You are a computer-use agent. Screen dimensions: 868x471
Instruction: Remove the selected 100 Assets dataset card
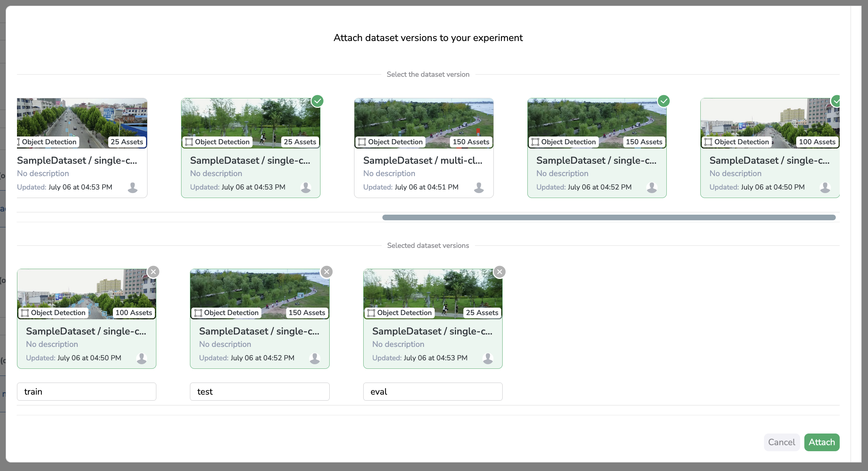(153, 272)
